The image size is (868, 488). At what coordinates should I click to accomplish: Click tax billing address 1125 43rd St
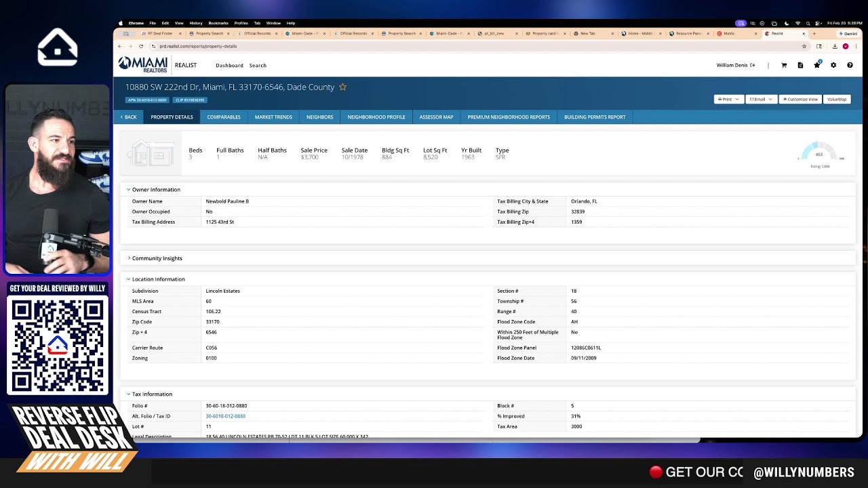pyautogui.click(x=220, y=222)
